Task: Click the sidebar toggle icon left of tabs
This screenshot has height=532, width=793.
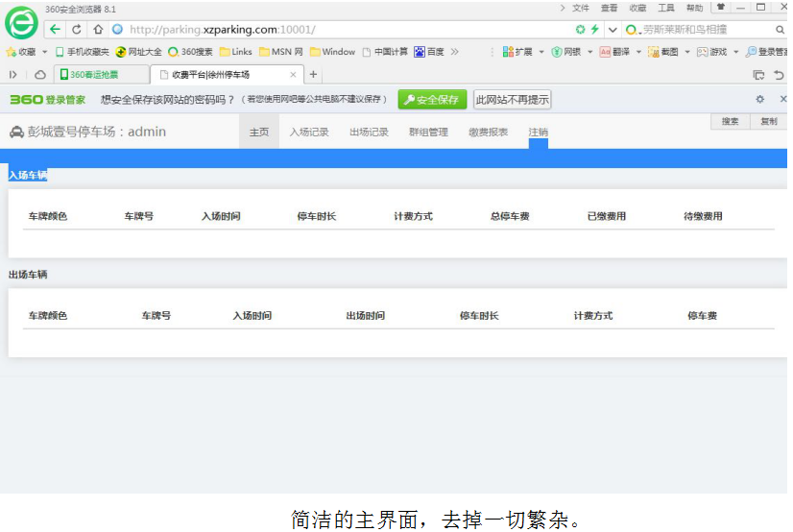Action: (13, 75)
